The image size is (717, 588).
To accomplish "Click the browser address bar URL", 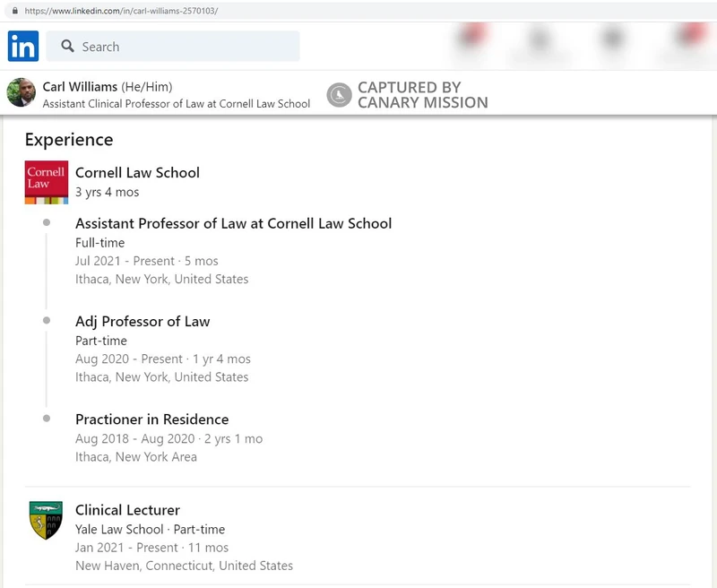I will (121, 11).
